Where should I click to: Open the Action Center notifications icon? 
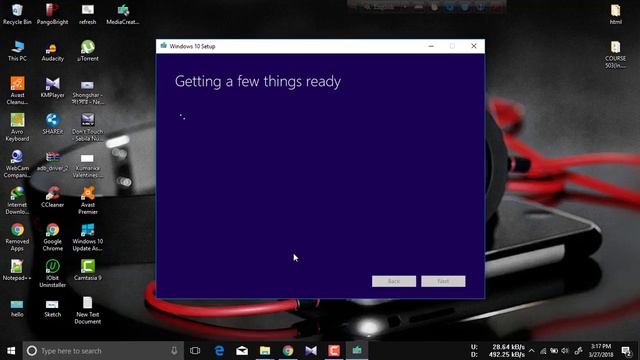pyautogui.click(x=627, y=351)
